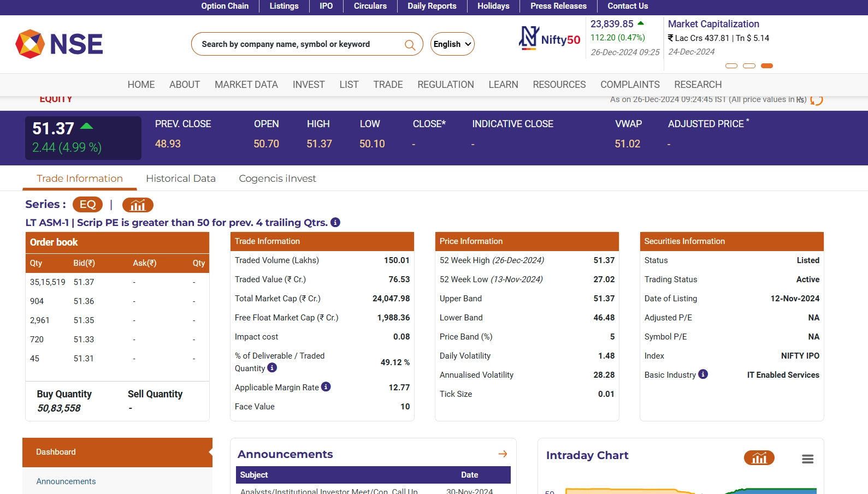Screen dimensions: 868x494
Task: Click the company search input field
Action: click(298, 44)
